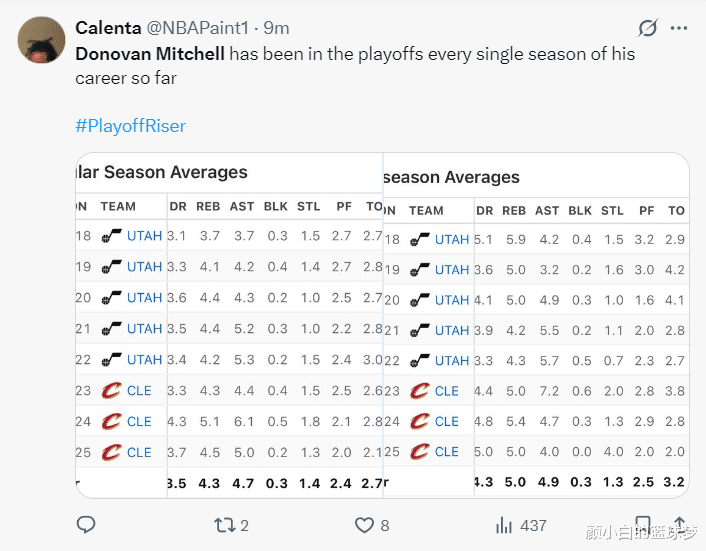
Task: Click the AST column header in left table
Action: 242,207
